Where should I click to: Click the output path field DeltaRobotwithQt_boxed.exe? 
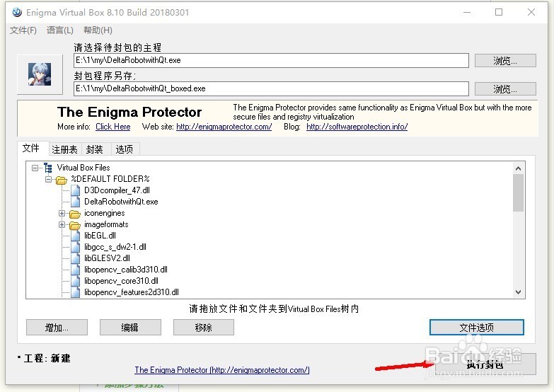(272, 88)
